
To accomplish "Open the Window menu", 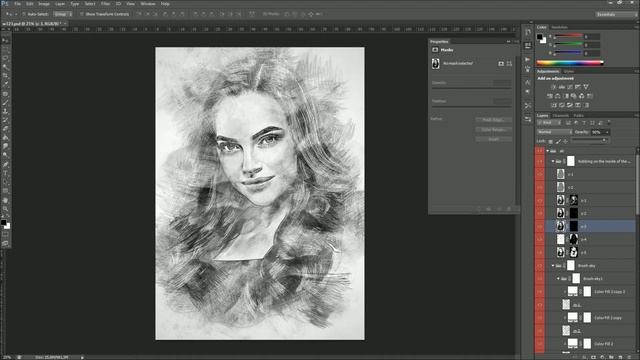I will pyautogui.click(x=148, y=4).
